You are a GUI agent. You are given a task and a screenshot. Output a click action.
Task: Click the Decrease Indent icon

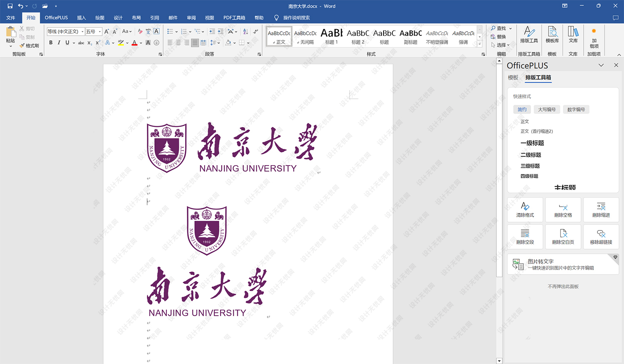point(212,31)
